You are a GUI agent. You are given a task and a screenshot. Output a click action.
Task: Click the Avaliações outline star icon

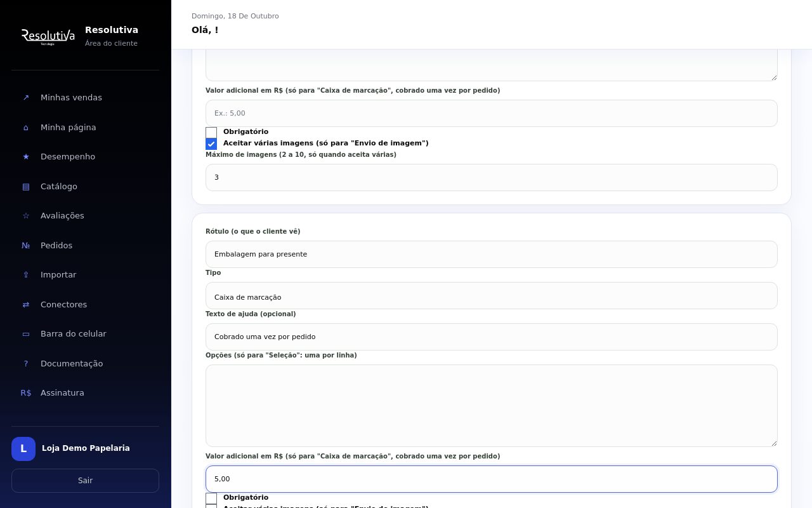click(x=26, y=216)
